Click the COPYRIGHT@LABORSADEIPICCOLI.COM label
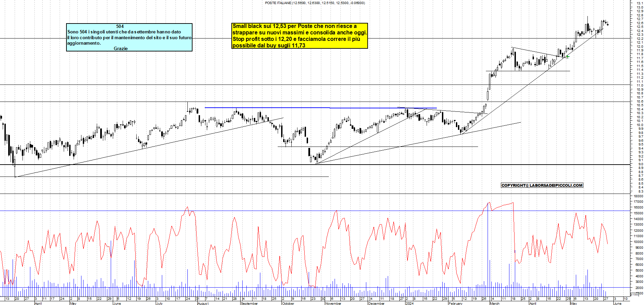The width and height of the screenshot is (644, 305). [542, 185]
